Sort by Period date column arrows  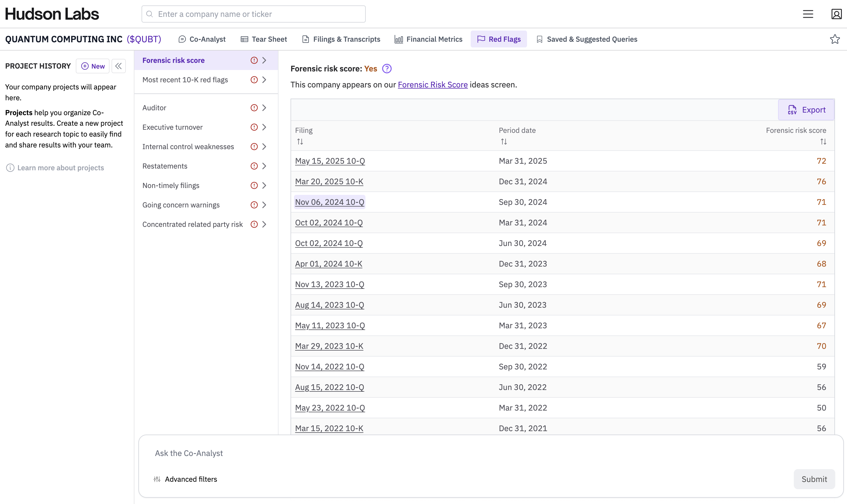coord(504,142)
